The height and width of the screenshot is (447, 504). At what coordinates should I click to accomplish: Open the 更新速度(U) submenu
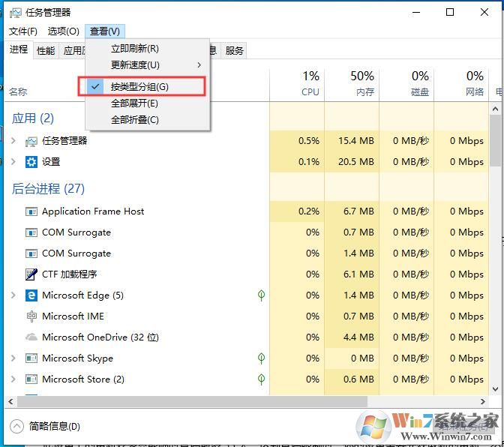[148, 65]
